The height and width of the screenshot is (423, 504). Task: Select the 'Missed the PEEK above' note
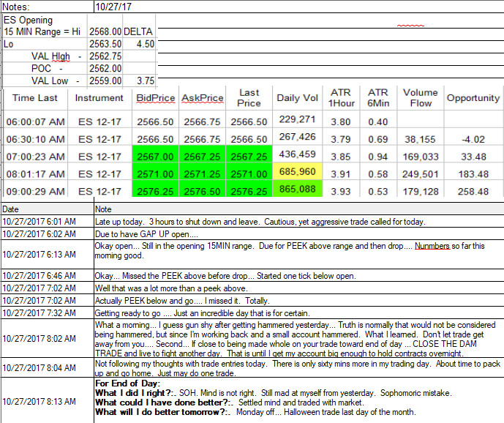pos(225,276)
